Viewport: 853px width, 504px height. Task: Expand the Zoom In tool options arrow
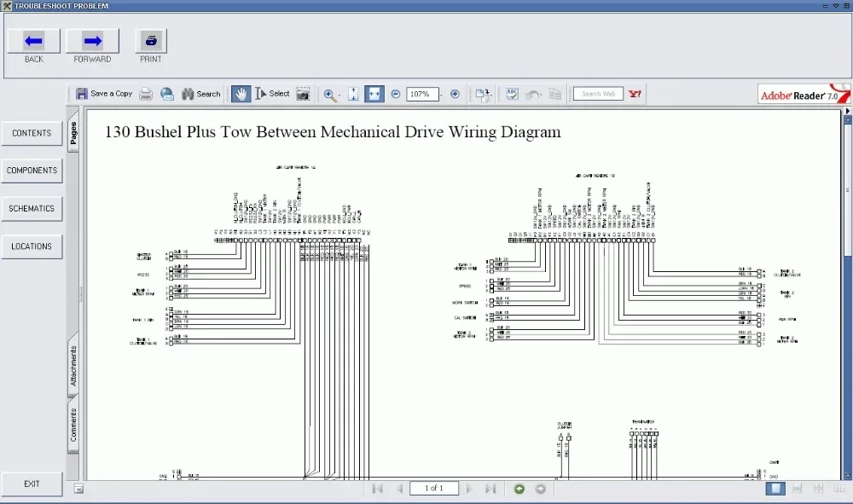339,96
